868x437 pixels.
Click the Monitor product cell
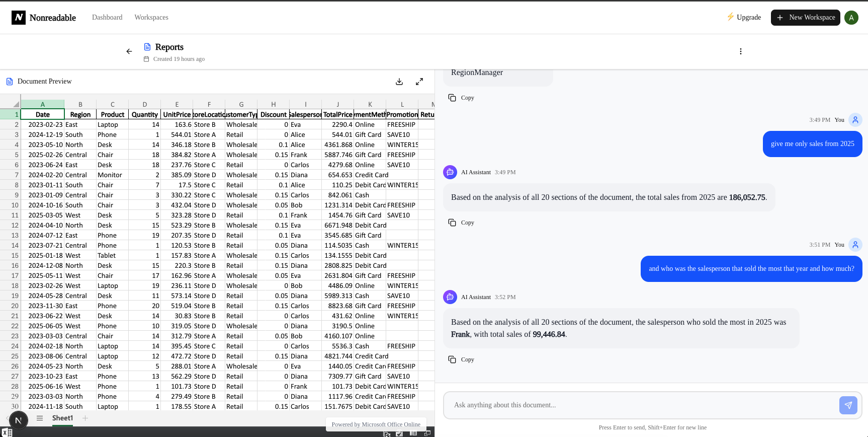tap(112, 175)
